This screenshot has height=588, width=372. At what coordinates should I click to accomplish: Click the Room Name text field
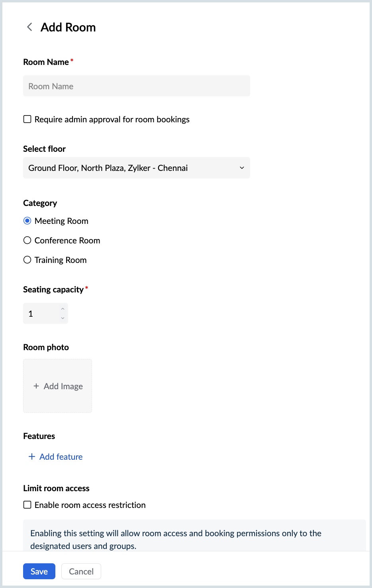[136, 86]
